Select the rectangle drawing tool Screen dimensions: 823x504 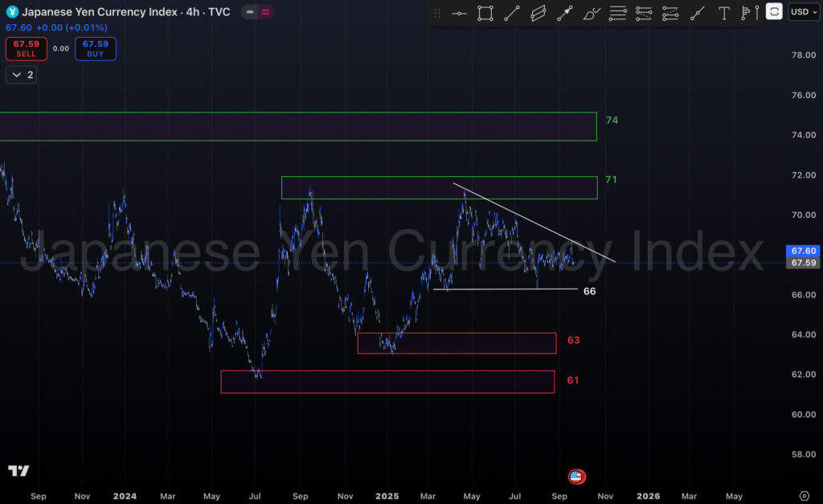coord(485,13)
